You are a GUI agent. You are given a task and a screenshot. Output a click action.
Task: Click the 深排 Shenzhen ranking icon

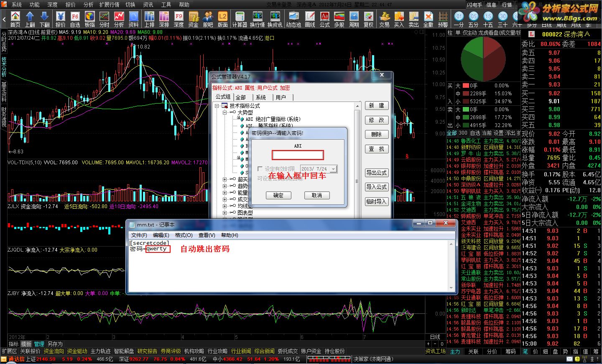pos(164,19)
